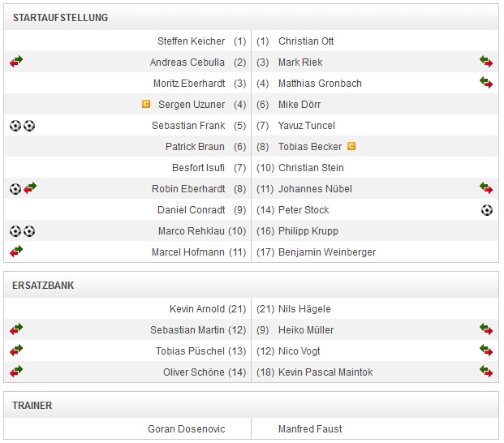Click substitution icon next to Marcel Hofmann

tap(16, 252)
